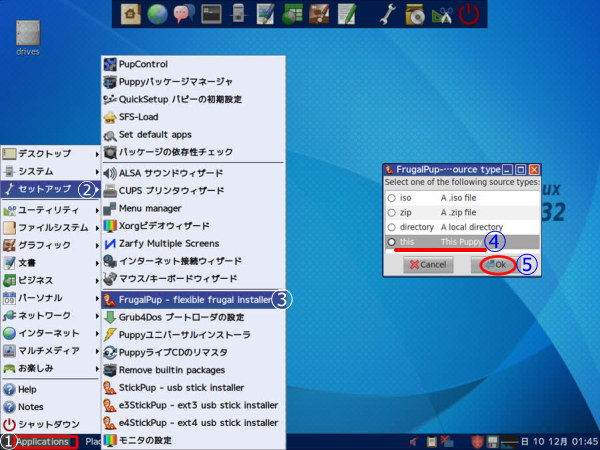The height and width of the screenshot is (450, 600).
Task: Launch the spreadsheet application icon
Action: tap(292, 14)
